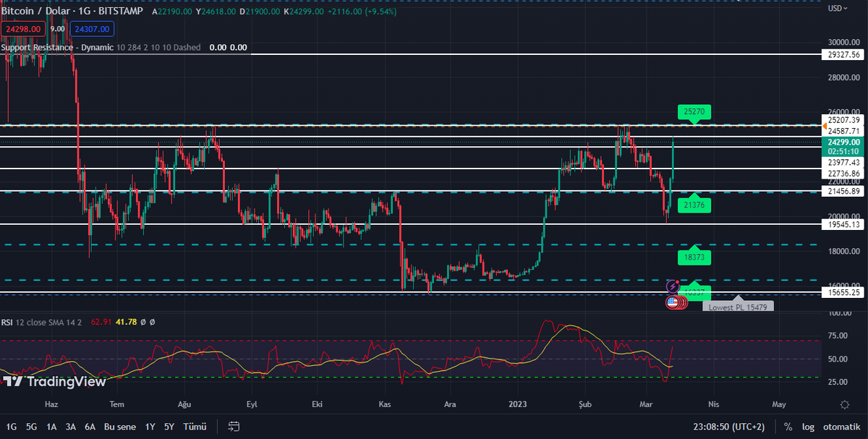Screen dimensions: 868x439
Task: Select the Bu sene time range
Action: click(119, 427)
